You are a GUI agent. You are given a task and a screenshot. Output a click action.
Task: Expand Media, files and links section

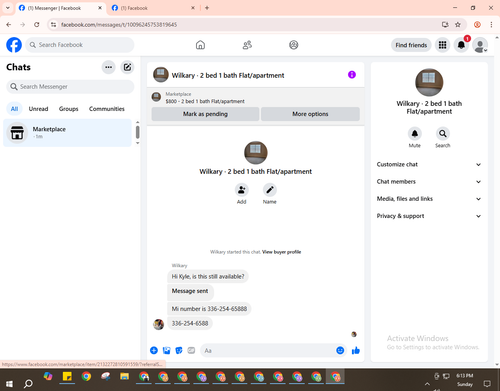(429, 199)
